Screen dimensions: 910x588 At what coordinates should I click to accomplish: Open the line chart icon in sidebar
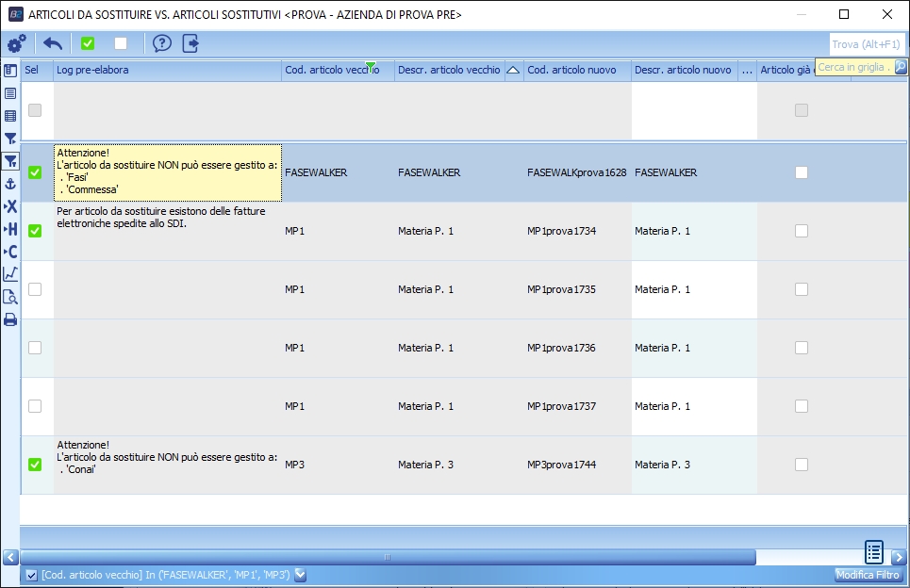10,274
